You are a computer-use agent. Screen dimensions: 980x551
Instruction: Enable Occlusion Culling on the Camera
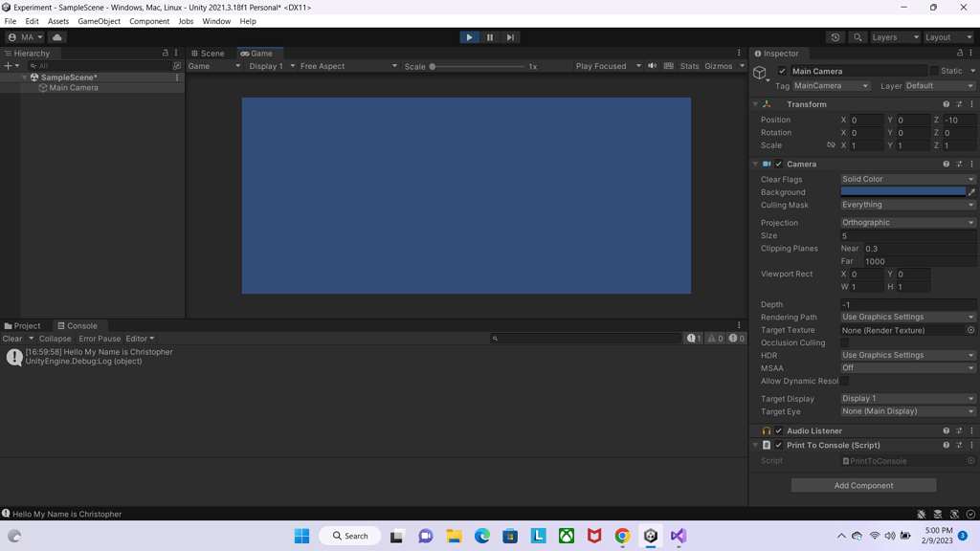pos(846,342)
